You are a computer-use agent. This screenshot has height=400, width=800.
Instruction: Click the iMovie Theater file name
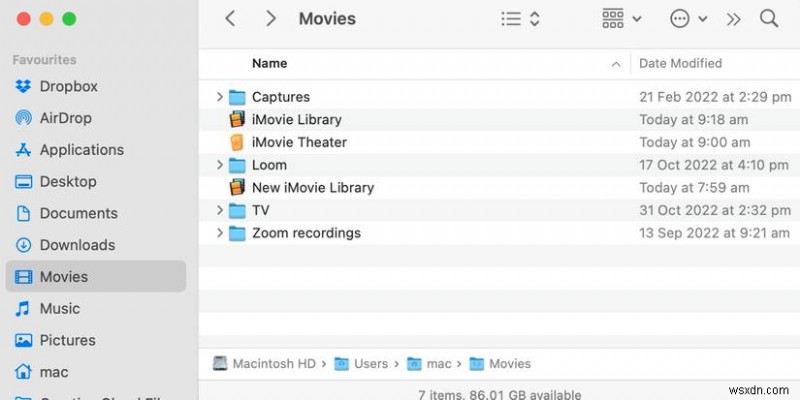click(x=299, y=142)
